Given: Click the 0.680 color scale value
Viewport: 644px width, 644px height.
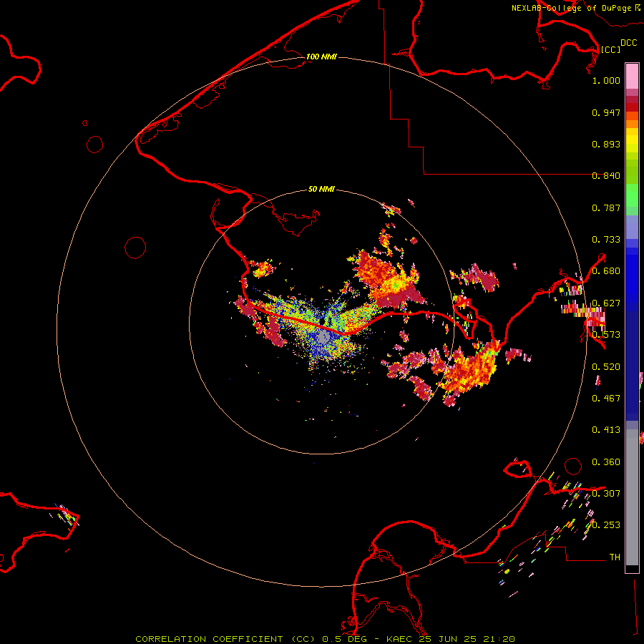Looking at the screenshot, I should (x=606, y=271).
